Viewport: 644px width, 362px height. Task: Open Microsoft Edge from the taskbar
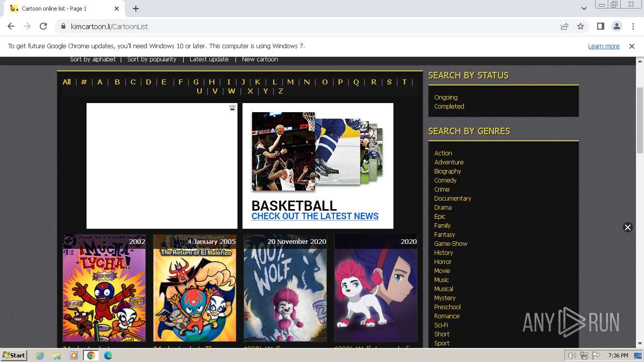click(x=108, y=355)
